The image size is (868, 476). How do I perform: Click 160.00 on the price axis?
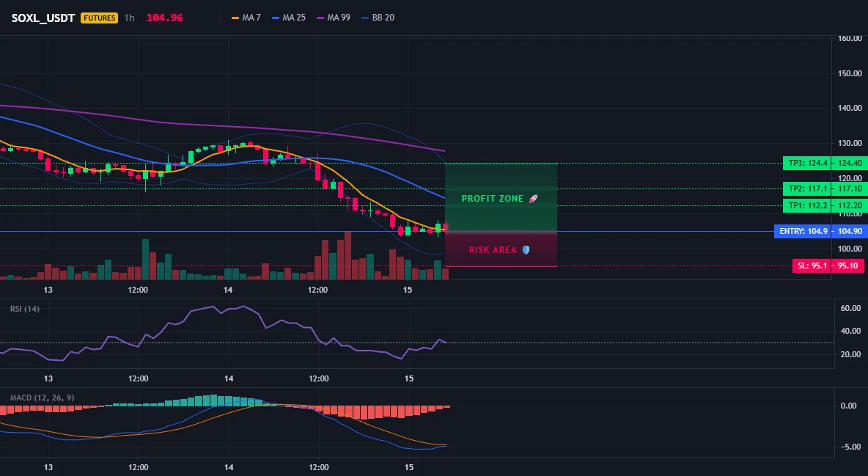[850, 38]
